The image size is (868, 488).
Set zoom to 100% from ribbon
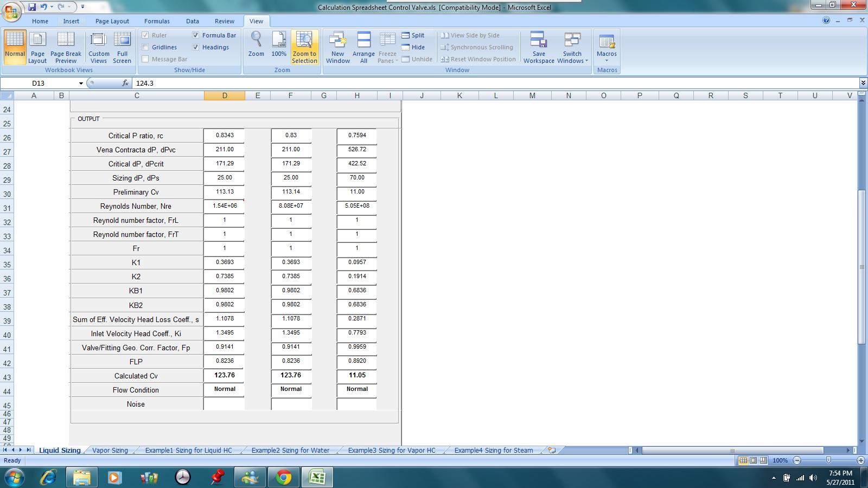[279, 45]
